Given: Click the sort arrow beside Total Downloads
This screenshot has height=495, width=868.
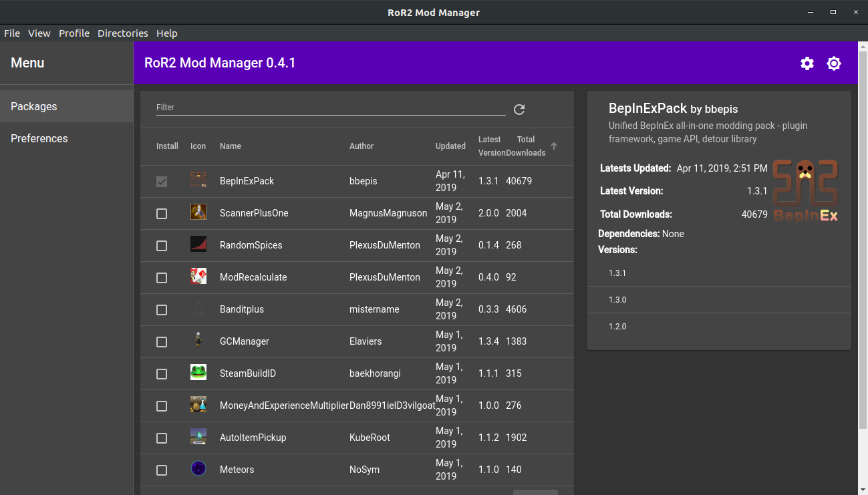Looking at the screenshot, I should tap(554, 146).
